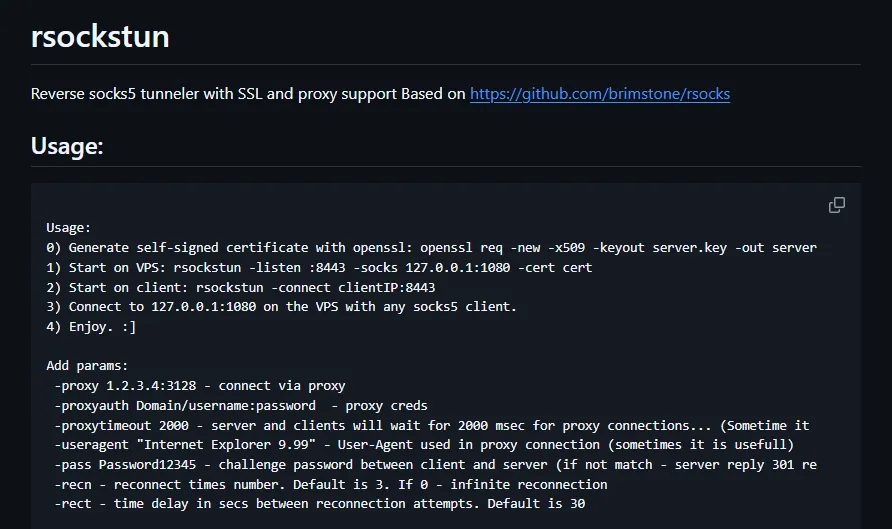
Task: Click the line "3) Connect to 127.0.0.1:1080 on the VPS"
Action: click(x=281, y=307)
